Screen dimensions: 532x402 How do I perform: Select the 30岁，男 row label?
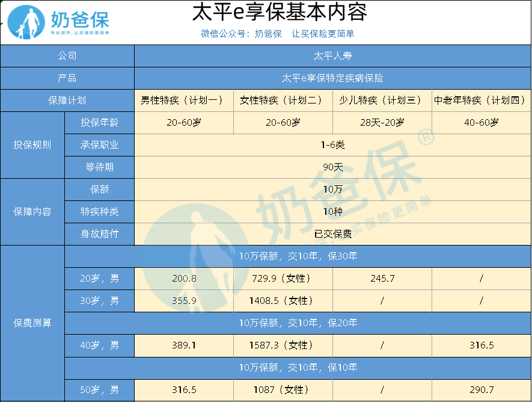pos(99,301)
